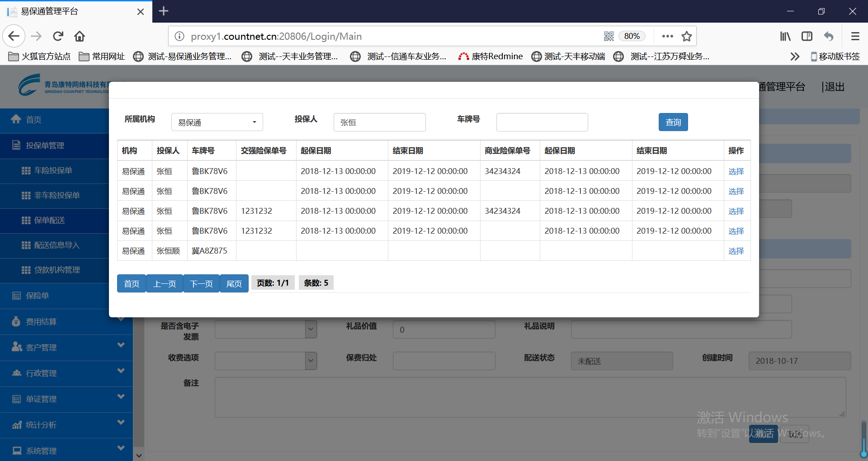Open the 常用网址 bookmarks folder
The height and width of the screenshot is (461, 868).
[x=102, y=56]
